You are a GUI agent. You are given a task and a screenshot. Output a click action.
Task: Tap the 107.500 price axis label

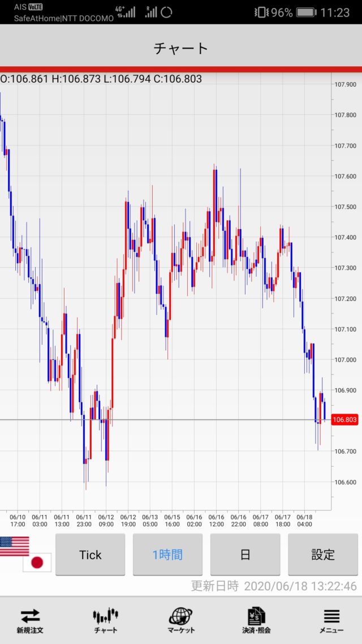click(x=345, y=207)
